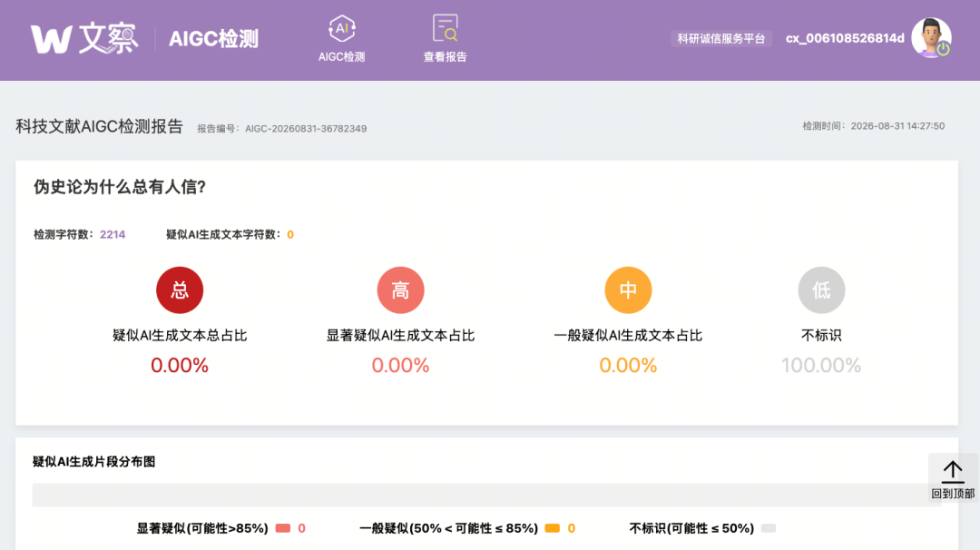Select the 查看报告 navigation label
The width and height of the screenshot is (980, 550).
point(445,57)
